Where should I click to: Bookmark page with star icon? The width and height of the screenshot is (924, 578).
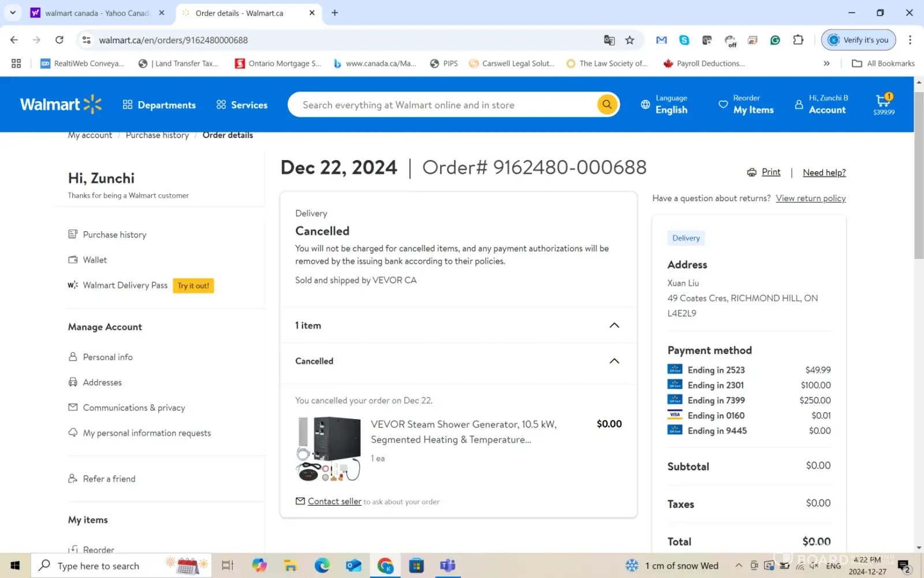[629, 40]
